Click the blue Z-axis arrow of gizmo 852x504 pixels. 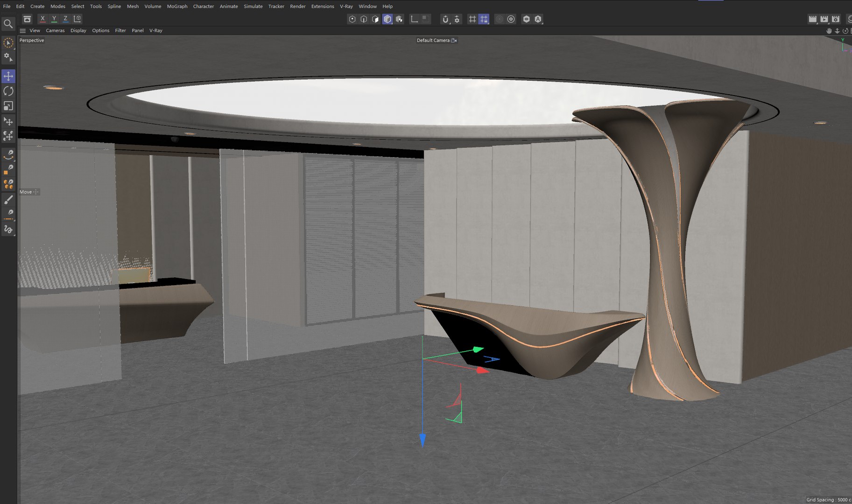click(422, 440)
